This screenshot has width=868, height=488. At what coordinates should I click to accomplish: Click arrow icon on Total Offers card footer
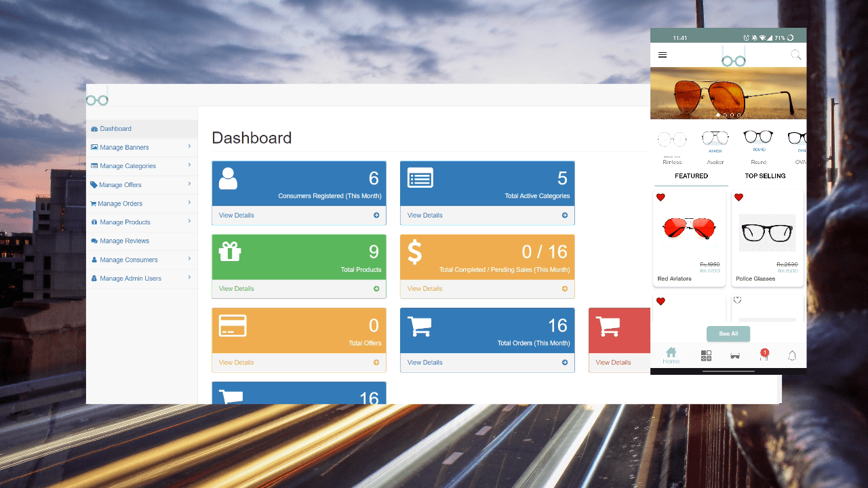(x=376, y=363)
